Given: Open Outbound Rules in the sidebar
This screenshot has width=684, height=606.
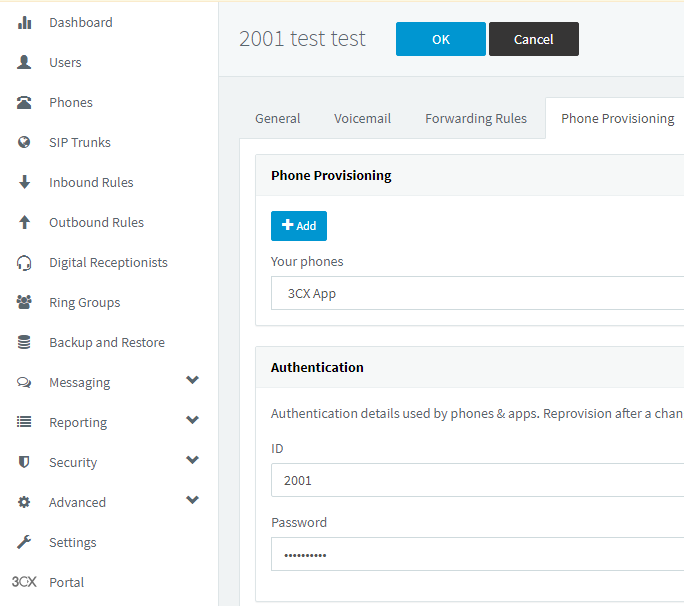Looking at the screenshot, I should (x=96, y=223).
